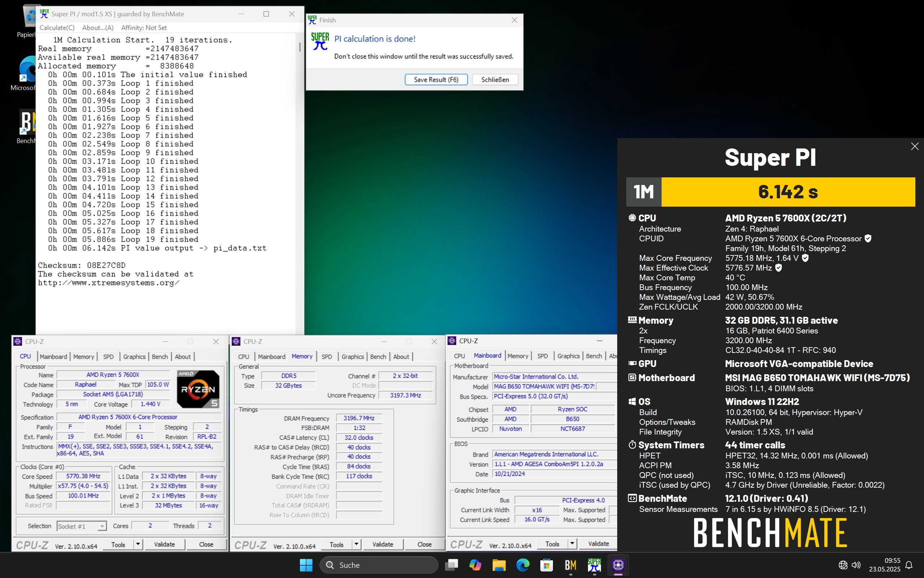924x578 pixels.
Task: Open network status tray icon
Action: (843, 565)
